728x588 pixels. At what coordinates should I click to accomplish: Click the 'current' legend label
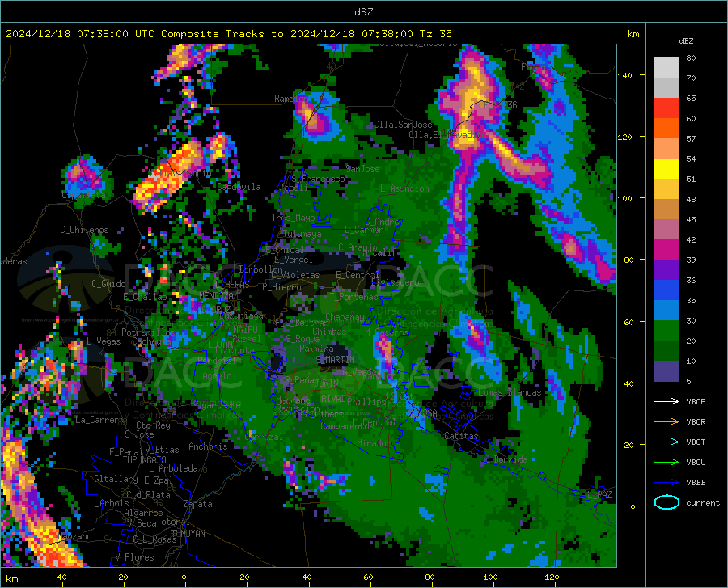[703, 502]
